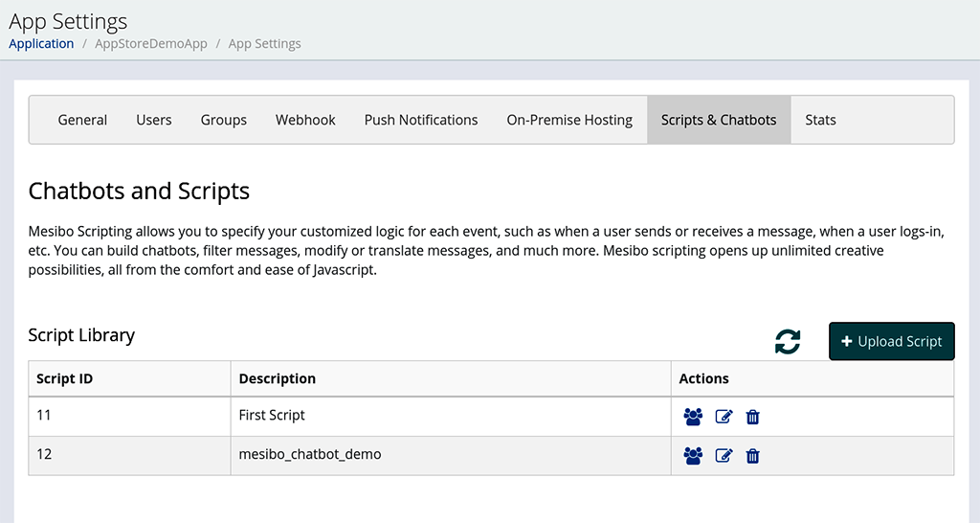Go to the Groups tab
This screenshot has height=523, width=980.
coord(224,120)
